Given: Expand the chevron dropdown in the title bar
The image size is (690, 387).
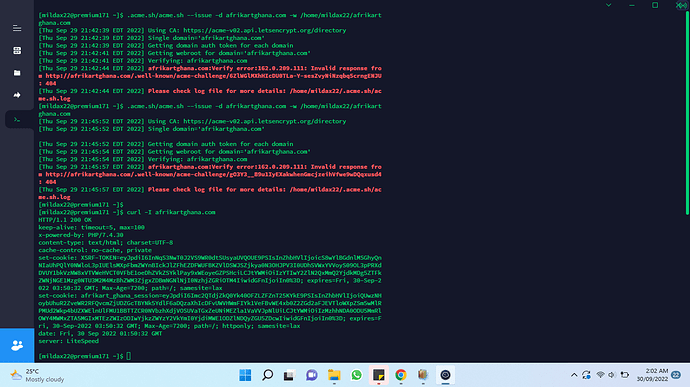Looking at the screenshot, I should point(609,5).
